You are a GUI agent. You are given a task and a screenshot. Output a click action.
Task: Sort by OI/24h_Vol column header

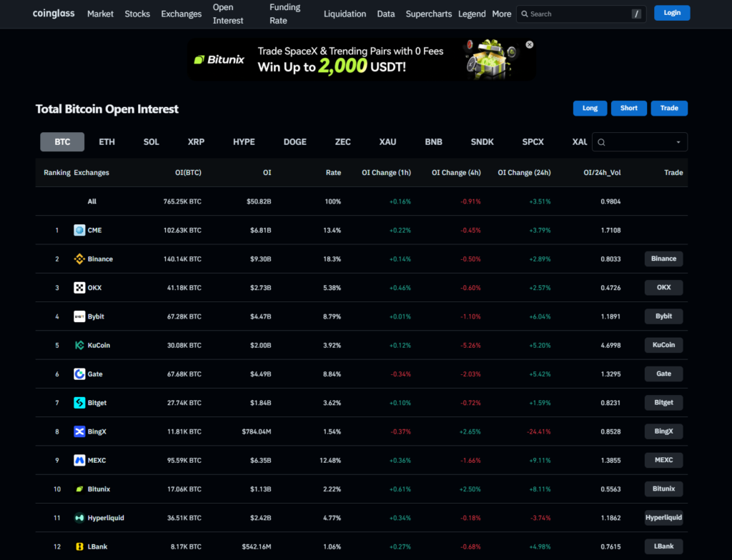[x=602, y=173]
